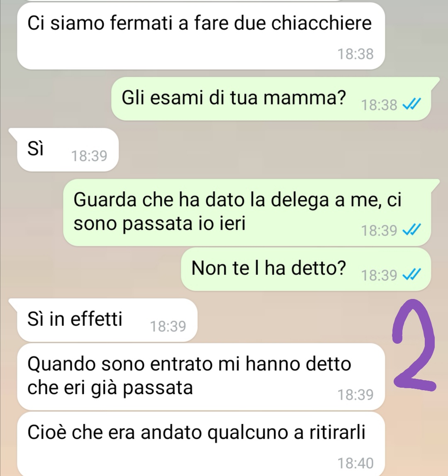Tap the 18:39 time beside 'Non te l ha detto?'
This screenshot has width=448, height=476.
point(379,275)
